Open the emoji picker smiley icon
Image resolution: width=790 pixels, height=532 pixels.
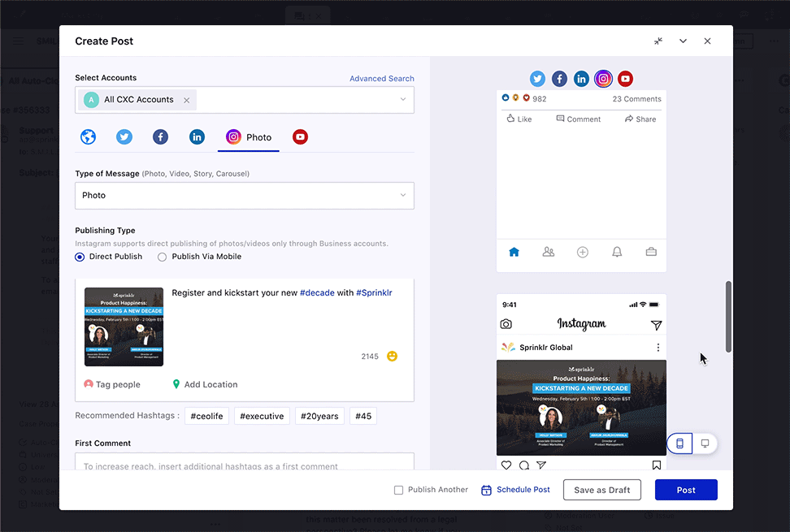[x=392, y=357]
